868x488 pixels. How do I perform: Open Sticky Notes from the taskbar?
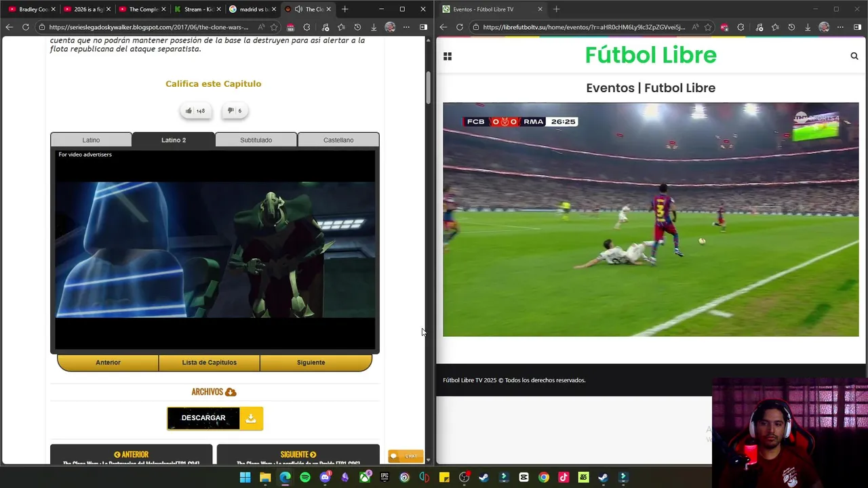[x=444, y=477]
